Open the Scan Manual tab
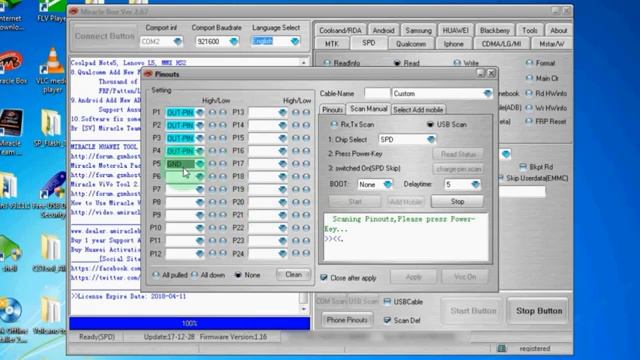 tap(369, 109)
